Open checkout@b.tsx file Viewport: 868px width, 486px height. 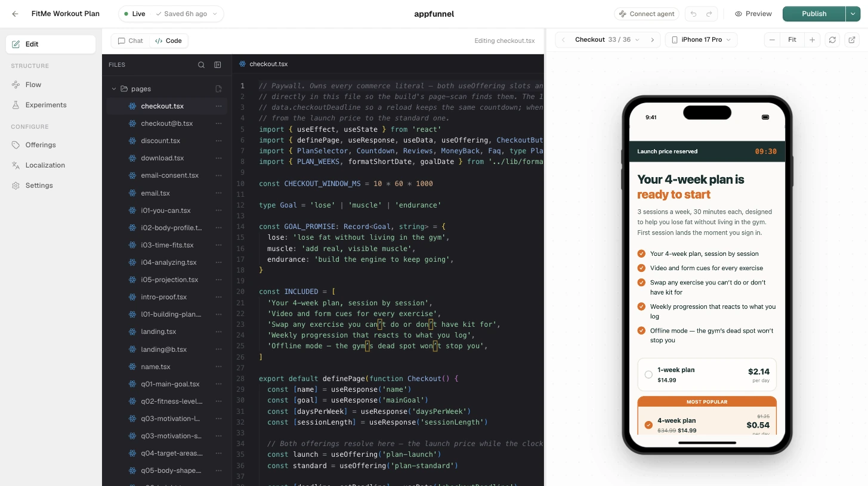tap(167, 123)
